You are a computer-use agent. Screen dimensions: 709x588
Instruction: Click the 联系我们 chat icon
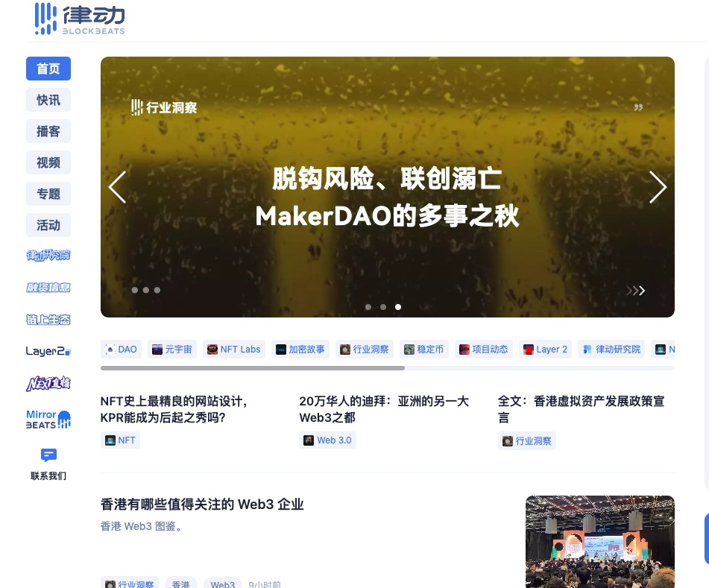click(x=48, y=455)
